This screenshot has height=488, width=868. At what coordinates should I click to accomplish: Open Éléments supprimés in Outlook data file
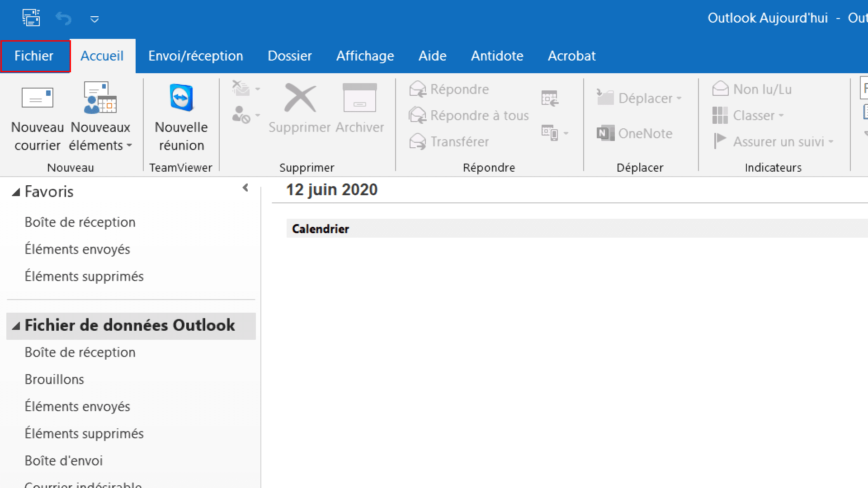pyautogui.click(x=84, y=434)
